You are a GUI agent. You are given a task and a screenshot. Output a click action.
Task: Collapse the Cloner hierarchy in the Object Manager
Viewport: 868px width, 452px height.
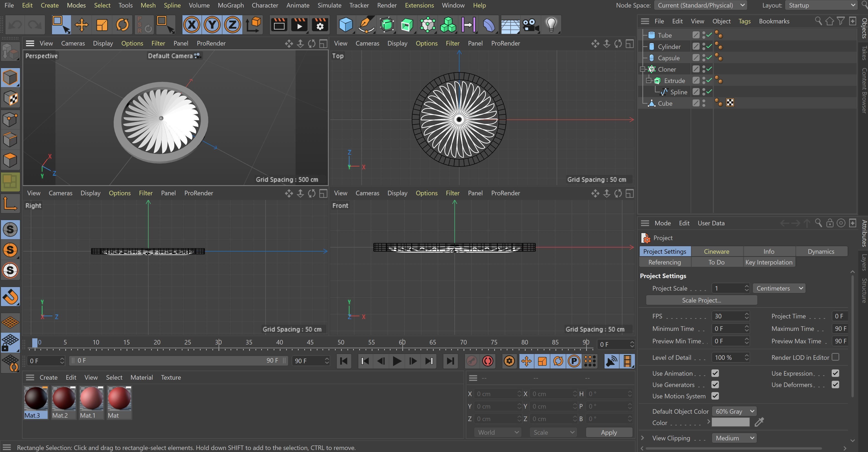click(x=643, y=69)
